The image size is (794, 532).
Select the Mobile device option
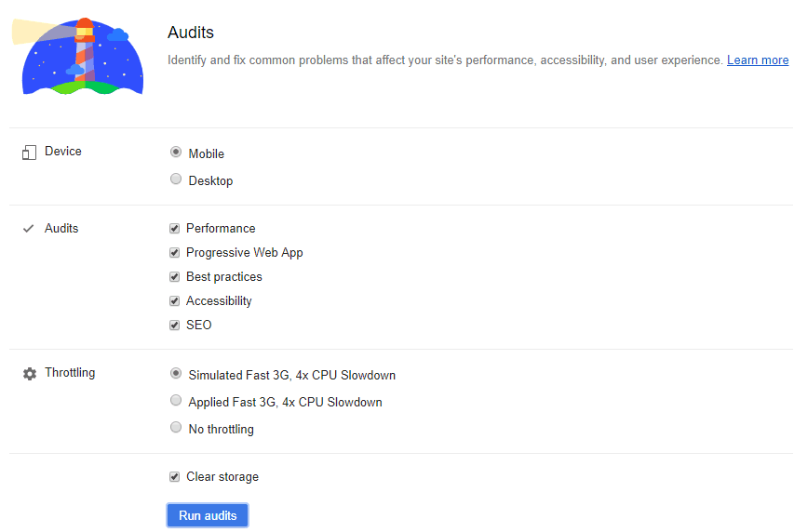click(176, 153)
